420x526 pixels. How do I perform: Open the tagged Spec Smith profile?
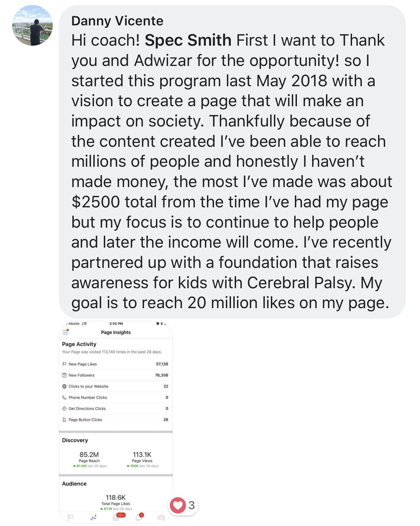(x=188, y=40)
